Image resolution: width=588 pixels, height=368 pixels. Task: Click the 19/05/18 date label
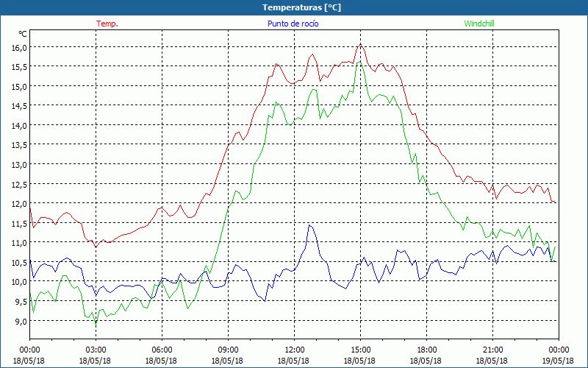(558, 361)
